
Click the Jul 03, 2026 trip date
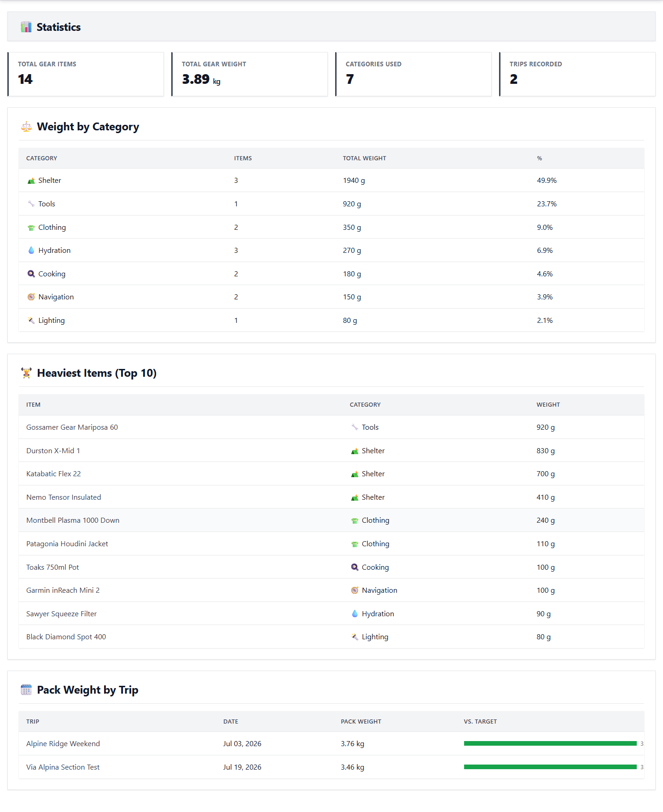242,744
